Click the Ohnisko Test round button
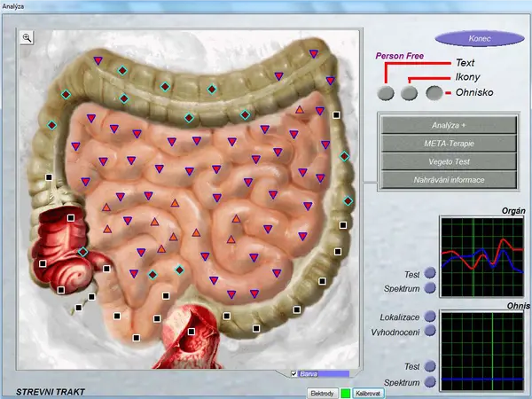This screenshot has height=399, width=532. tap(430, 366)
